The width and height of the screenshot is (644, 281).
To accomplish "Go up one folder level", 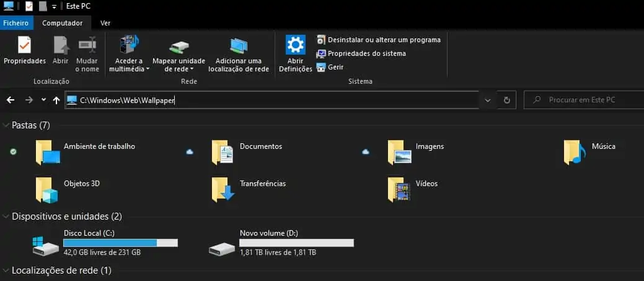I will click(56, 100).
